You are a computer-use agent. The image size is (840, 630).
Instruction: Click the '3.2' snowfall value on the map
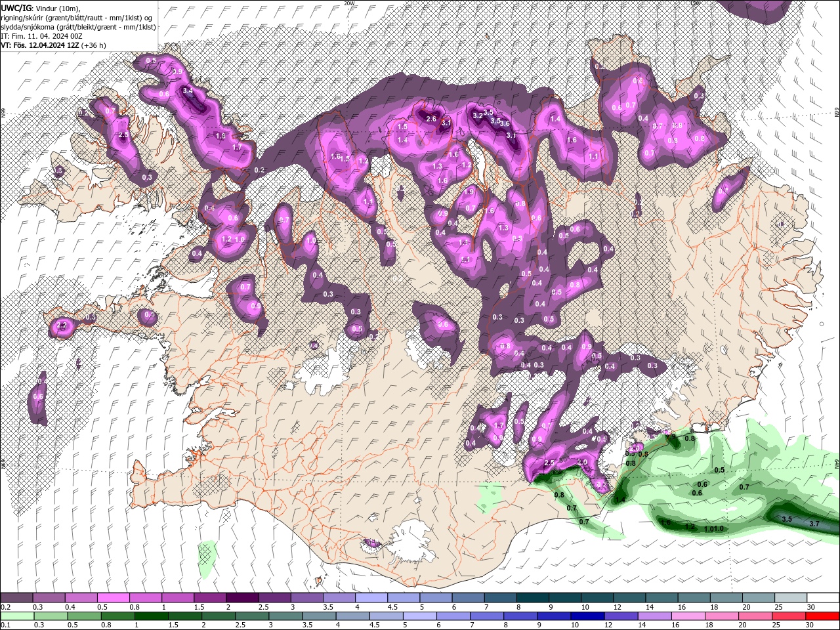[x=478, y=115]
